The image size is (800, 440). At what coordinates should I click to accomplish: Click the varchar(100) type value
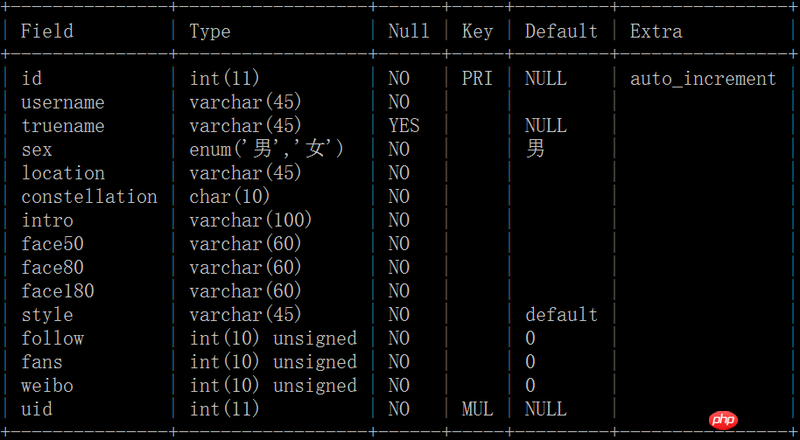coord(251,220)
